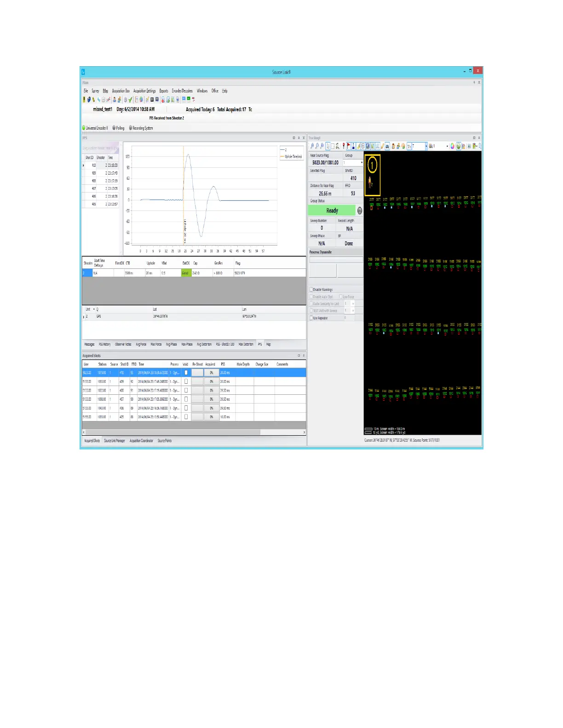Toggle Void checkbox for Shot ID 406

[x=186, y=408]
